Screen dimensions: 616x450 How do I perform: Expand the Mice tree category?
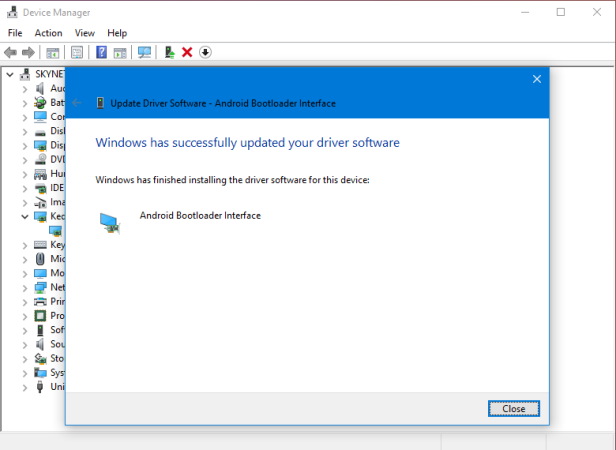[x=25, y=259]
